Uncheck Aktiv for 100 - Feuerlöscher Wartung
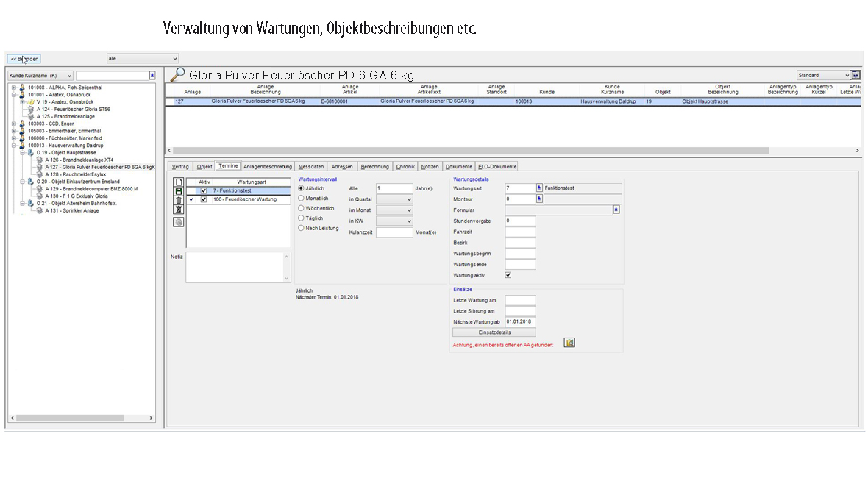Image resolution: width=868 pixels, height=478 pixels. [204, 199]
